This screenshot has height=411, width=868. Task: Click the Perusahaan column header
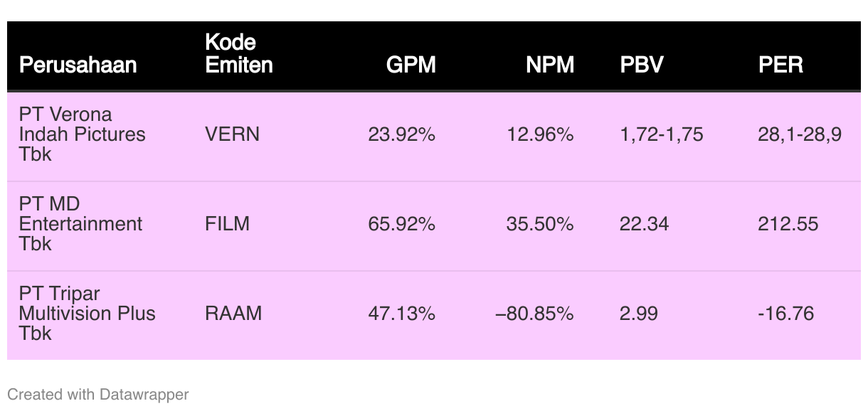(78, 65)
